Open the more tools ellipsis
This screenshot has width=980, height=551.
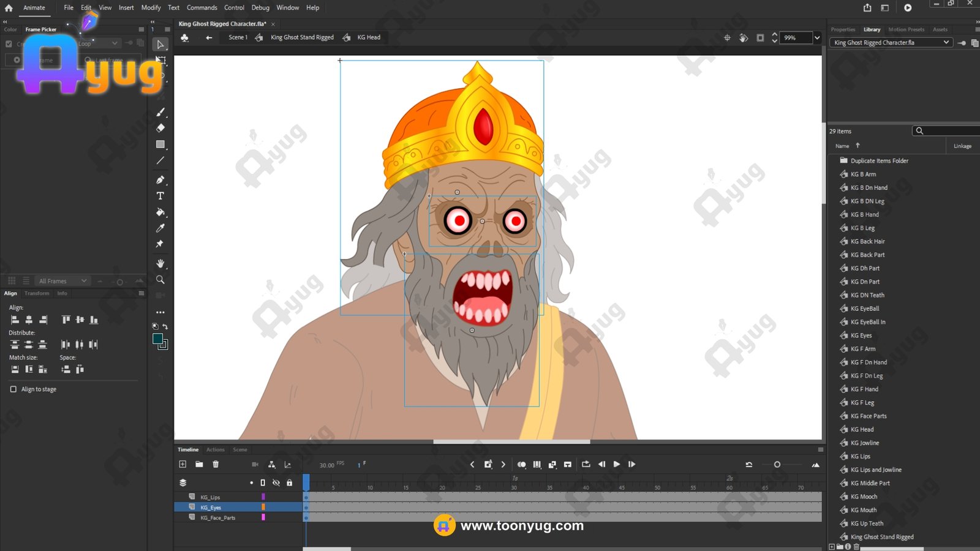[x=160, y=312]
